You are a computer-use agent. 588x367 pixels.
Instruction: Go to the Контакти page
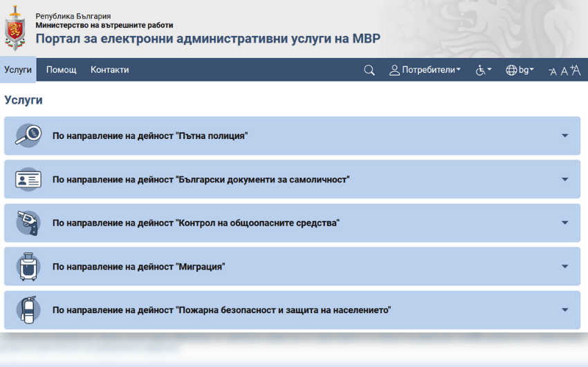click(x=109, y=70)
